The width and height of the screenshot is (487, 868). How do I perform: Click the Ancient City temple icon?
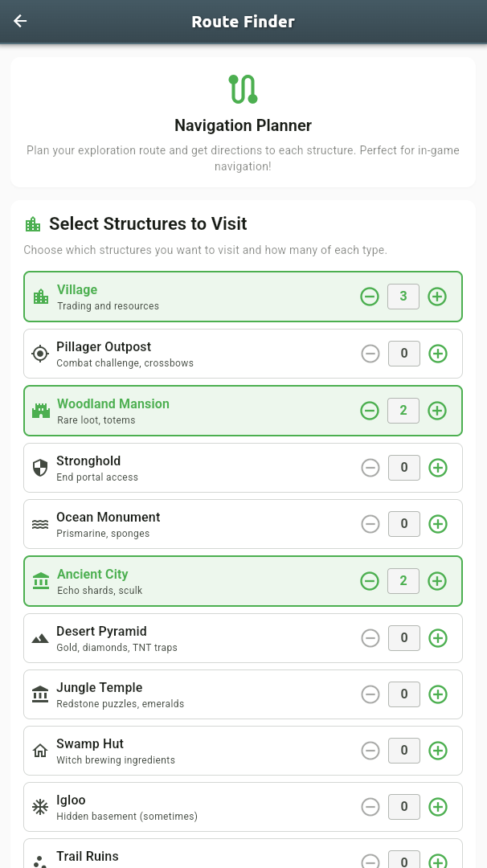[40, 580]
